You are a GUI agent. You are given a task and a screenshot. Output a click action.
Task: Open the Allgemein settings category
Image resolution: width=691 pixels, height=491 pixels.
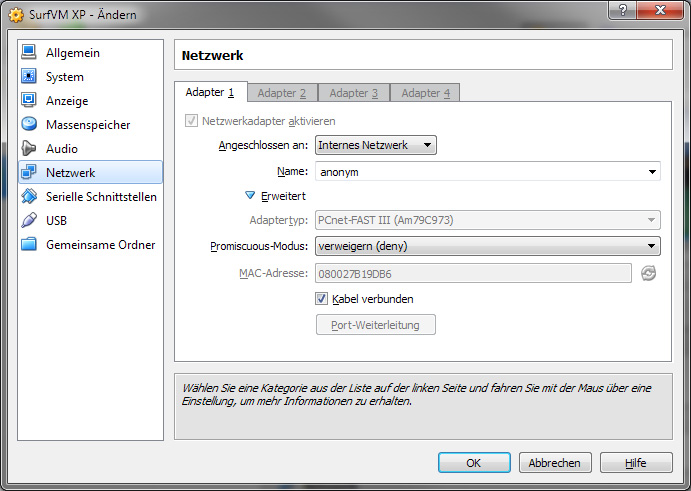(73, 53)
